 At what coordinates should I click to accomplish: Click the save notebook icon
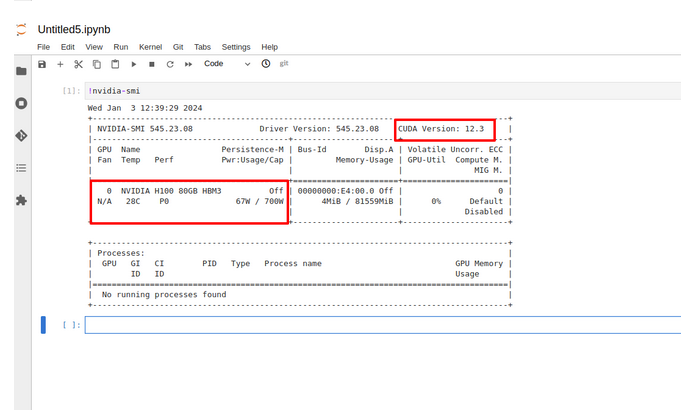42,64
